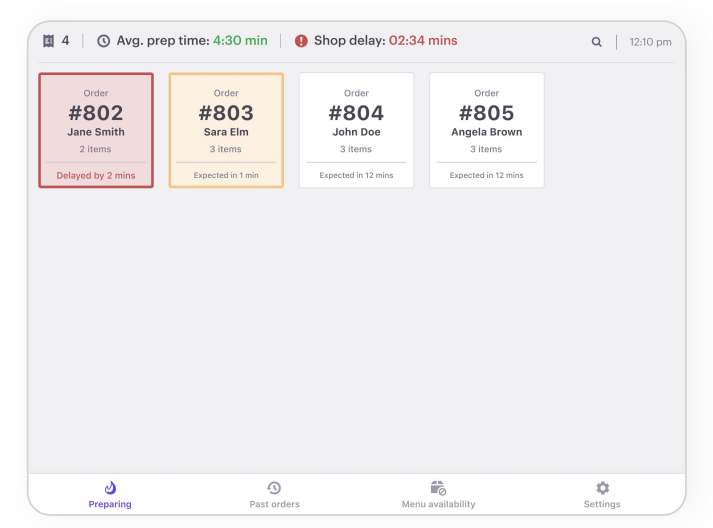Click the Past orders history icon
The width and height of the screenshot is (713, 528).
point(274,488)
